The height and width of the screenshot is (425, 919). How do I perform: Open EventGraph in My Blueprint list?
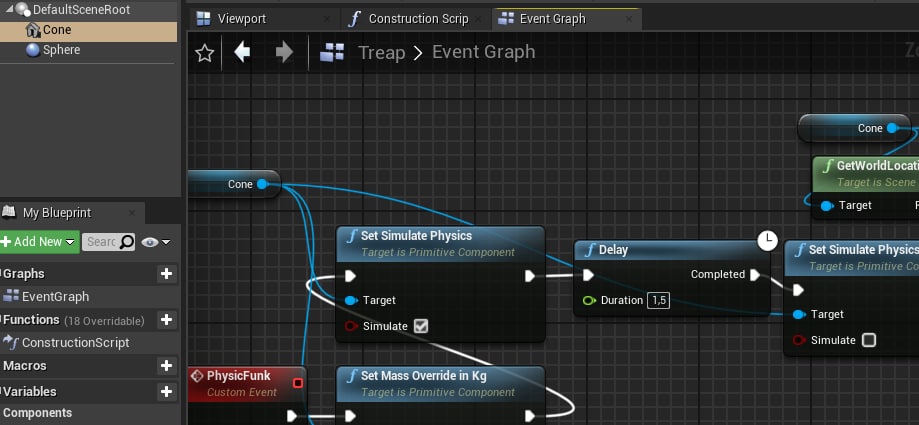coord(55,297)
